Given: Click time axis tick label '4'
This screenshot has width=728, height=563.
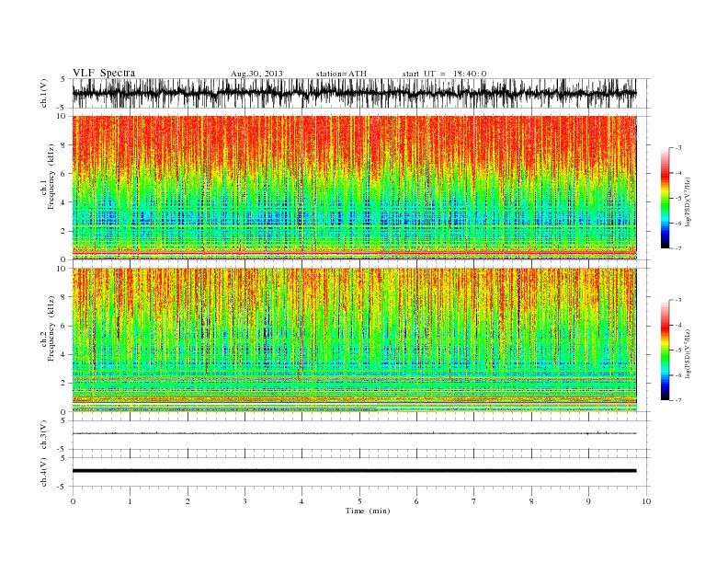Looking at the screenshot, I should 302,501.
